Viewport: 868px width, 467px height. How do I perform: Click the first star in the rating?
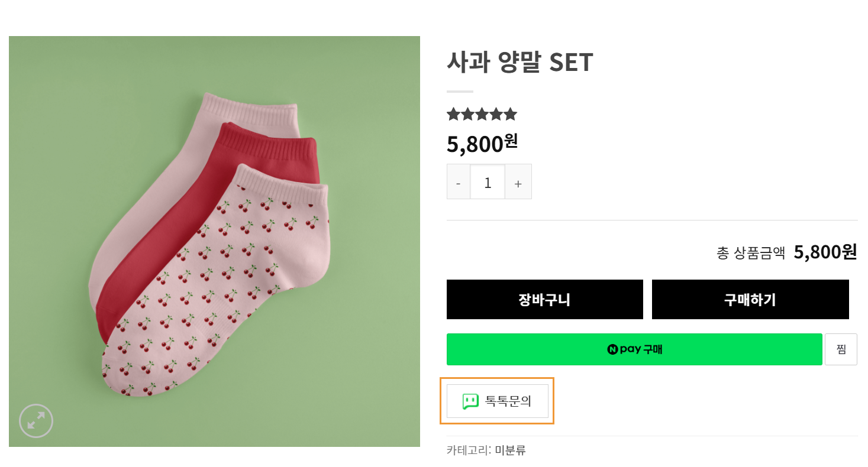pos(453,114)
